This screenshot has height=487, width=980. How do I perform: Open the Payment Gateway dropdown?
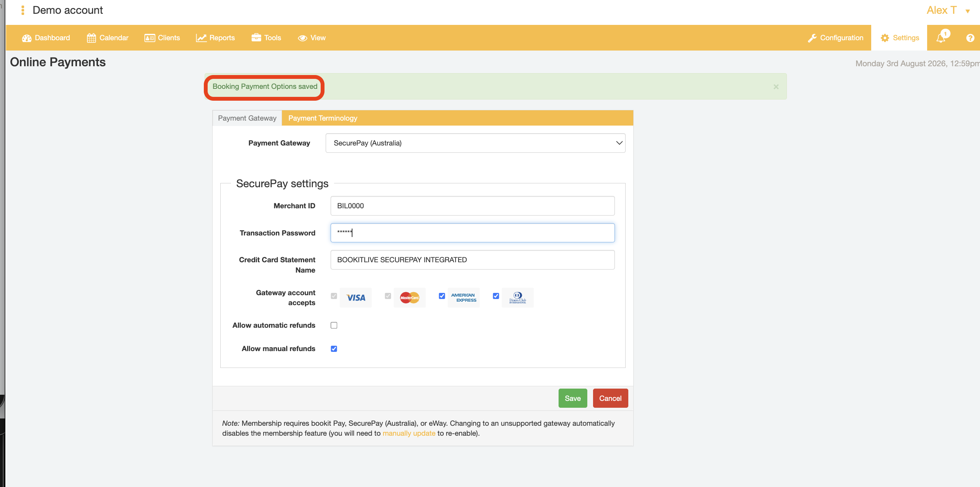(x=475, y=143)
